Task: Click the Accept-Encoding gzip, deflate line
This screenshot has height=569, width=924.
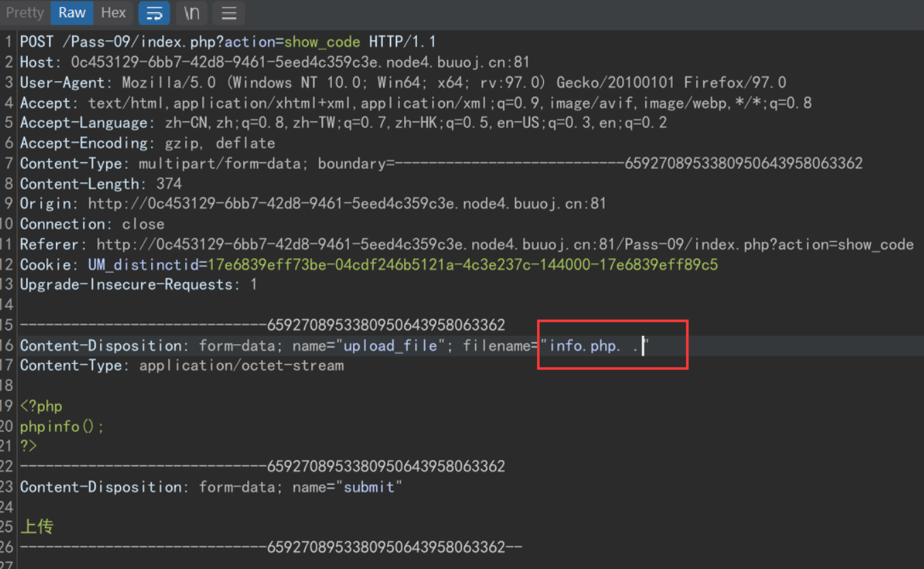Action: [x=147, y=144]
